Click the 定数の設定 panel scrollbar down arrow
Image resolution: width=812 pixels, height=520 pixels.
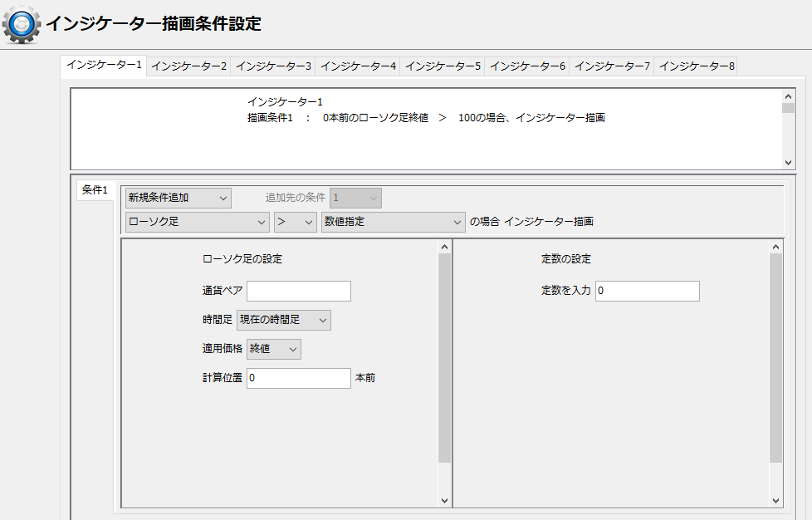(x=776, y=500)
